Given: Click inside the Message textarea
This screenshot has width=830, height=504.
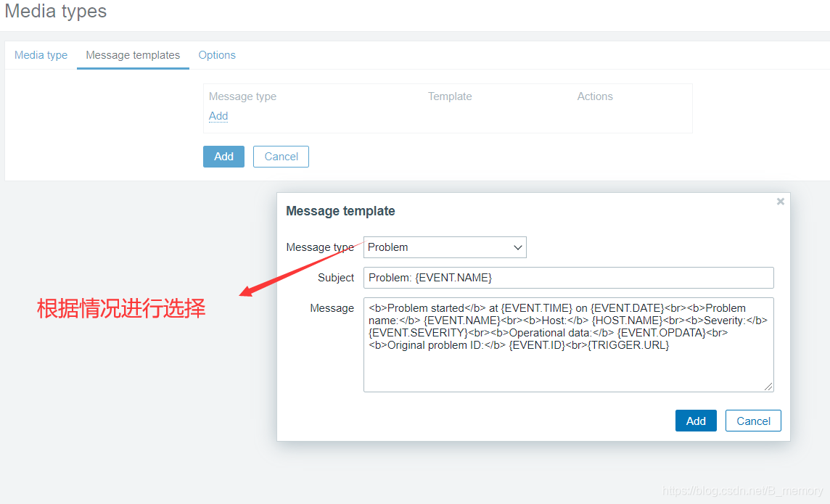Looking at the screenshot, I should pos(569,344).
